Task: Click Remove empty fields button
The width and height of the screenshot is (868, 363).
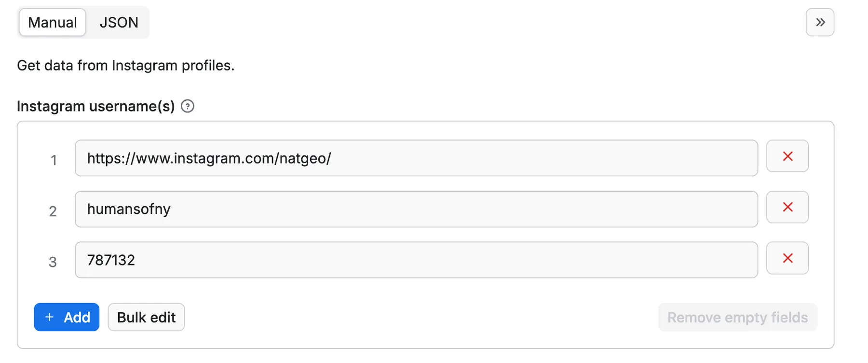Action: (737, 317)
